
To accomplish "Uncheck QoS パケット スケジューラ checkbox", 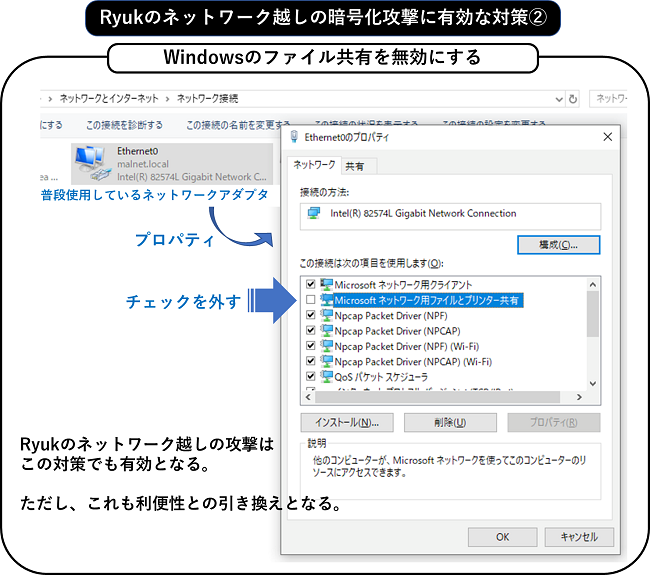I will (310, 376).
